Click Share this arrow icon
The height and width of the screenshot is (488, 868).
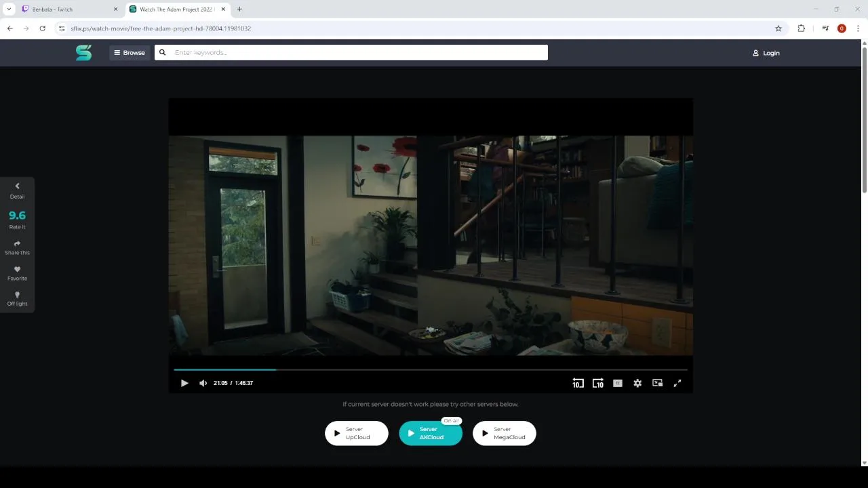[x=17, y=243]
